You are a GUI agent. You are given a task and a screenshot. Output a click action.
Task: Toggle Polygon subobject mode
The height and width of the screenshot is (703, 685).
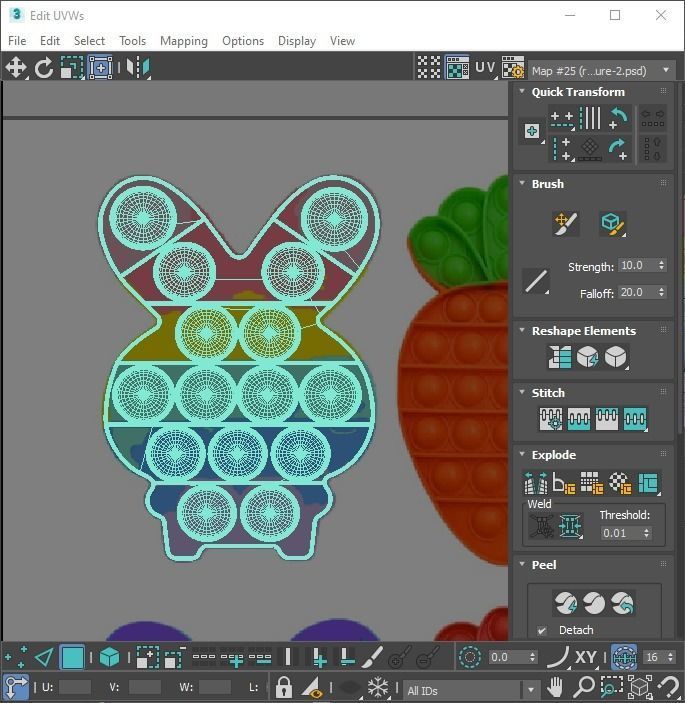(73, 658)
